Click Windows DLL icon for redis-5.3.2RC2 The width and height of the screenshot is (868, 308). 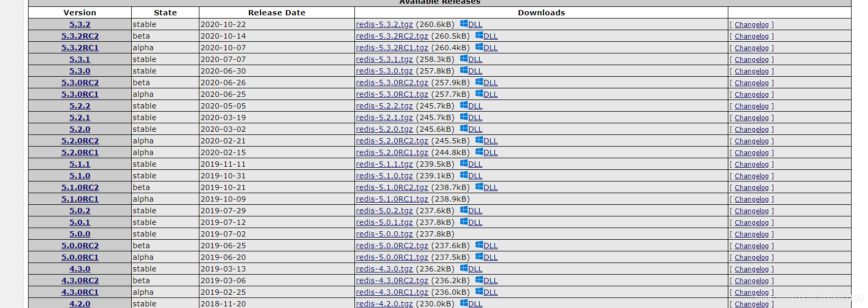479,35
